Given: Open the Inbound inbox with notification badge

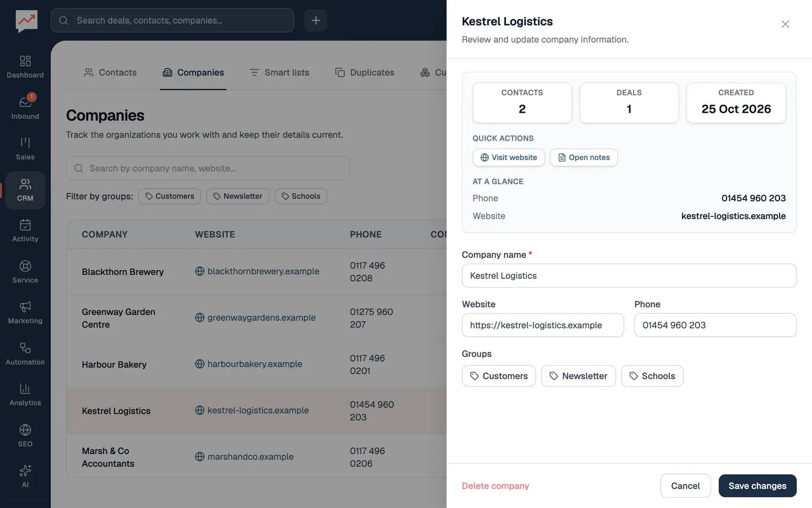Looking at the screenshot, I should coord(25,108).
